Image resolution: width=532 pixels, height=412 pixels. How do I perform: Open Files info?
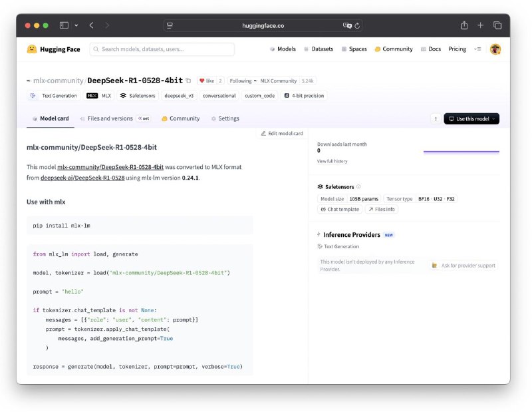(x=382, y=209)
